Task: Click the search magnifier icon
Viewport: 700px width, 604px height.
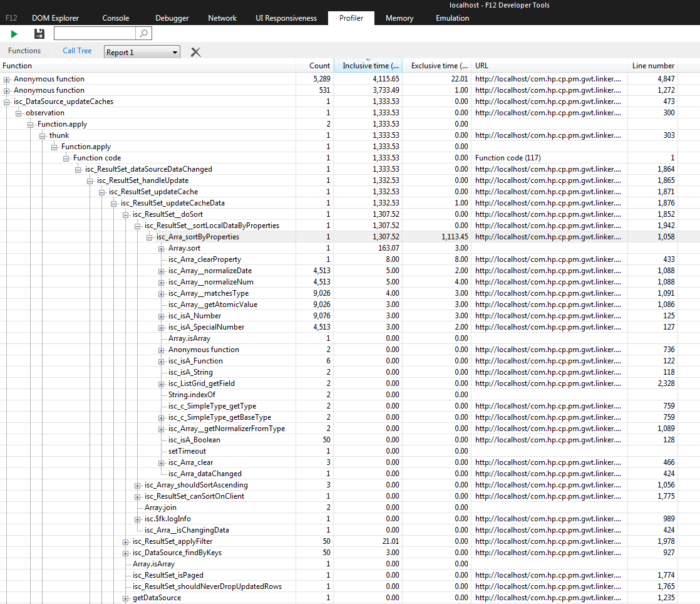Action: pos(143,34)
